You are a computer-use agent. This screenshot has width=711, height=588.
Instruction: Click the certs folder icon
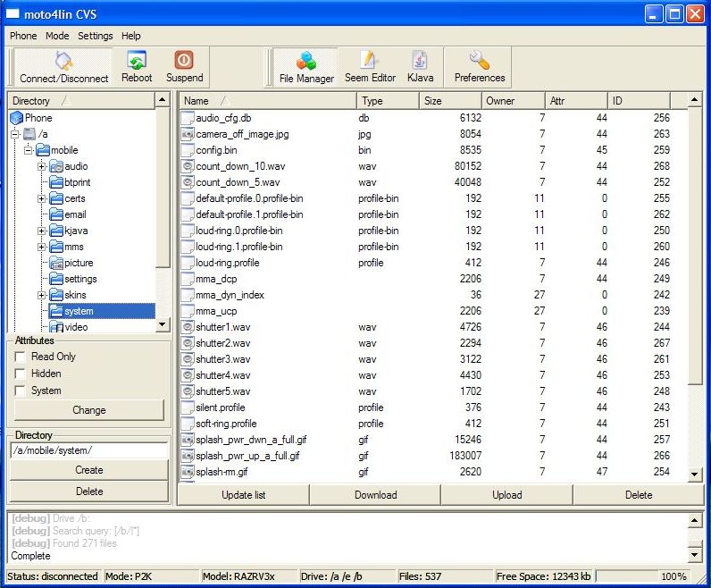pyautogui.click(x=56, y=198)
